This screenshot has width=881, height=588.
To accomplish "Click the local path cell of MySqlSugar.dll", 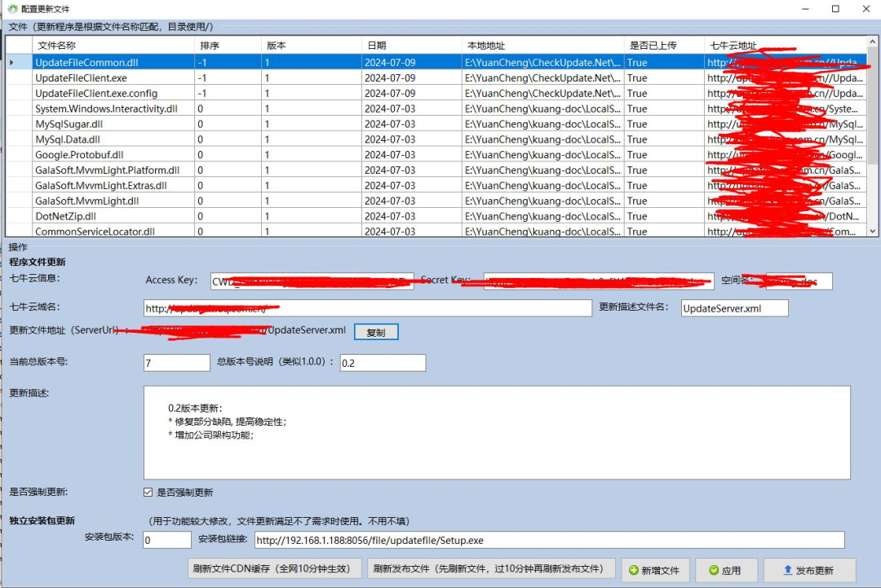I will click(542, 123).
